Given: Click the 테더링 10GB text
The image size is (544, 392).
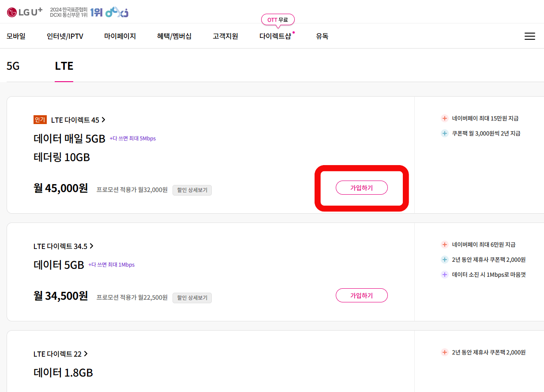Looking at the screenshot, I should point(62,158).
